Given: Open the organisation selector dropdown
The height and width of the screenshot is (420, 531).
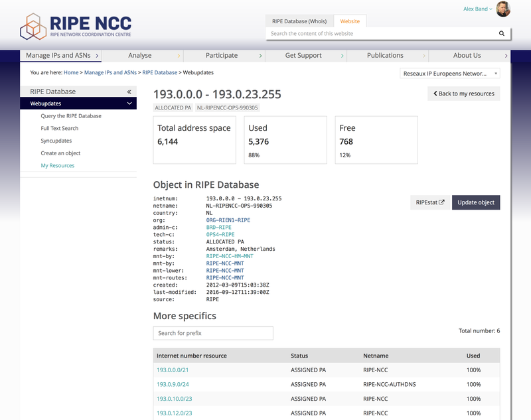Looking at the screenshot, I should coord(450,74).
